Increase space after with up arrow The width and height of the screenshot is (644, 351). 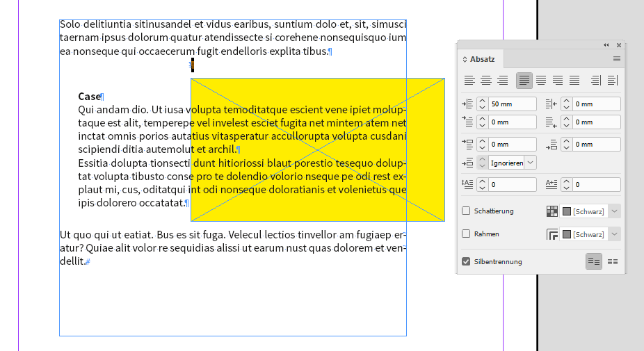click(x=566, y=141)
